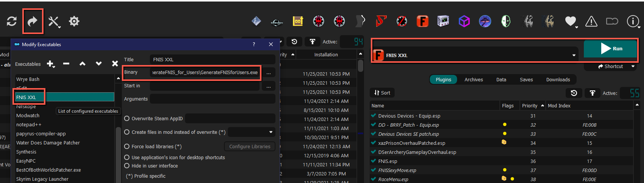
Task: Enable Create files in mod instead of overwrite
Action: pyautogui.click(x=127, y=132)
